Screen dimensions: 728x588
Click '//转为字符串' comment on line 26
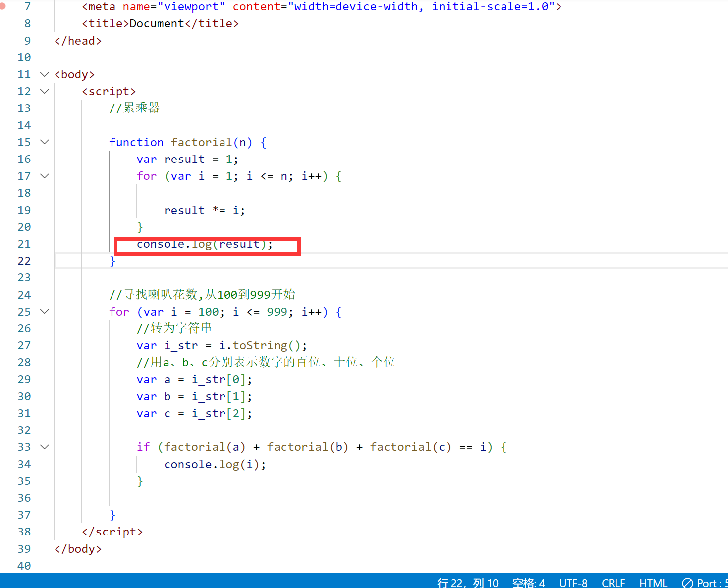click(x=174, y=328)
